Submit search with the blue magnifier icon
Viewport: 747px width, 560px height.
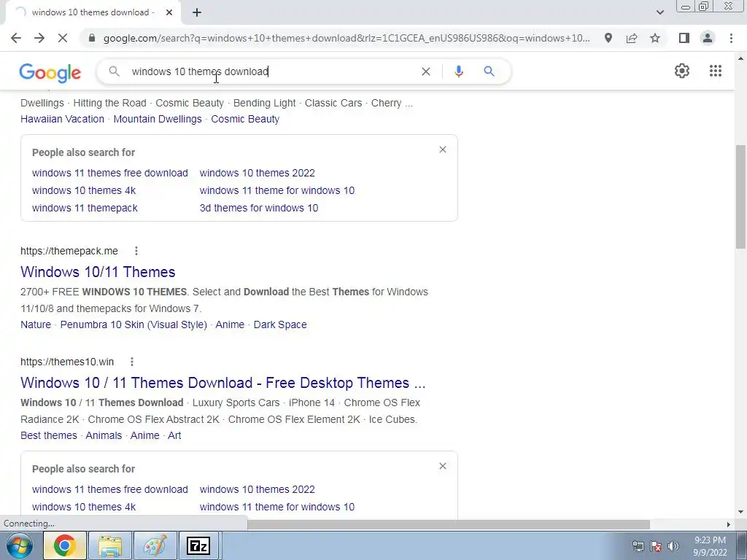(489, 71)
